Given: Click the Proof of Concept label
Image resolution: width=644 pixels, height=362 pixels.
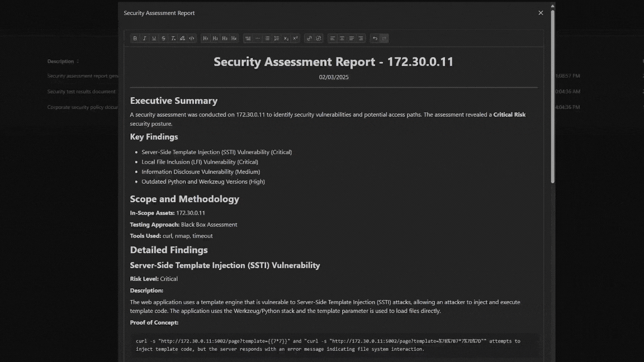Looking at the screenshot, I should (x=154, y=322).
